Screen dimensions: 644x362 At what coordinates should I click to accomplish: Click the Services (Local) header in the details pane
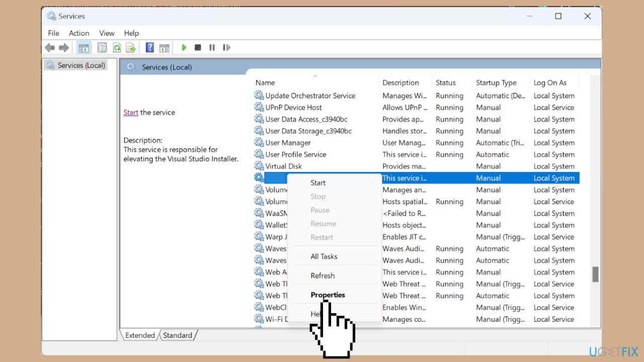(x=167, y=67)
